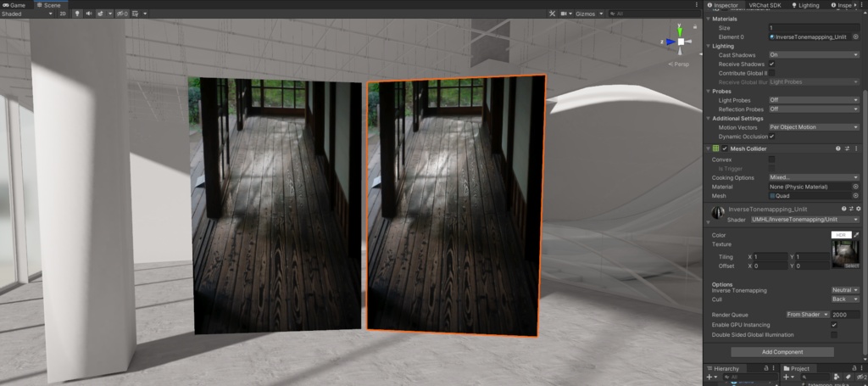The image size is (868, 386).
Task: Open the HDR color swatch
Action: [x=841, y=235]
